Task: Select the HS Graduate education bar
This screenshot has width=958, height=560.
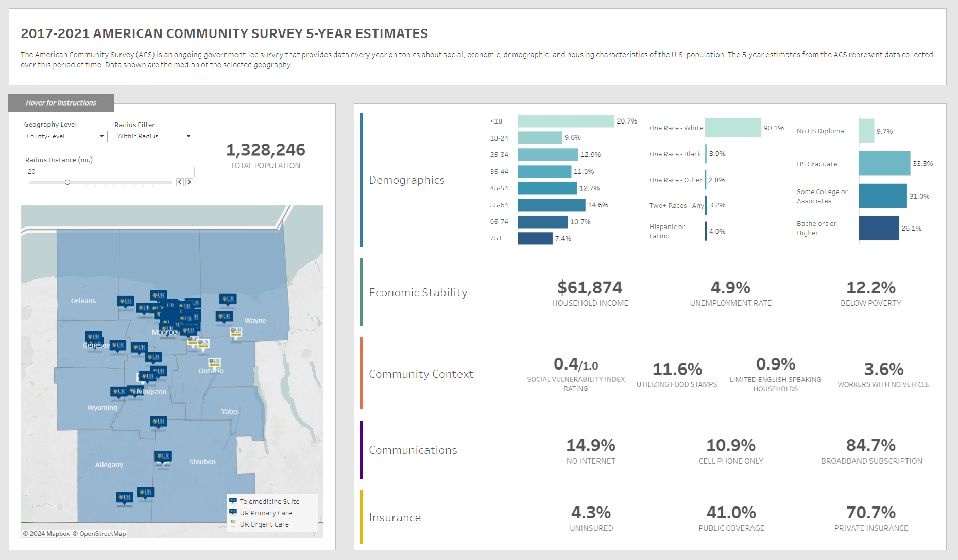Action: pos(884,164)
